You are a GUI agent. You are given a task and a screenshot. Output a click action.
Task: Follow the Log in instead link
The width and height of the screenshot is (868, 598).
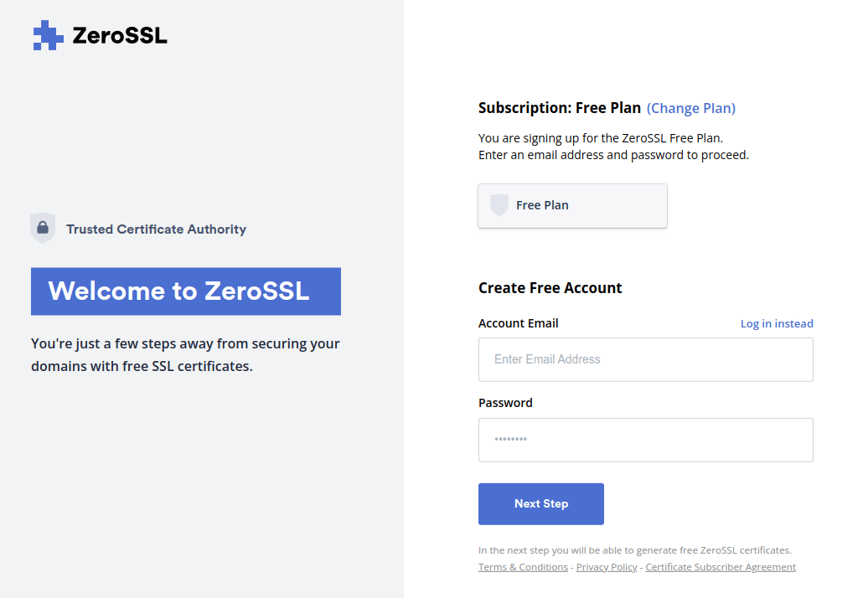point(777,324)
